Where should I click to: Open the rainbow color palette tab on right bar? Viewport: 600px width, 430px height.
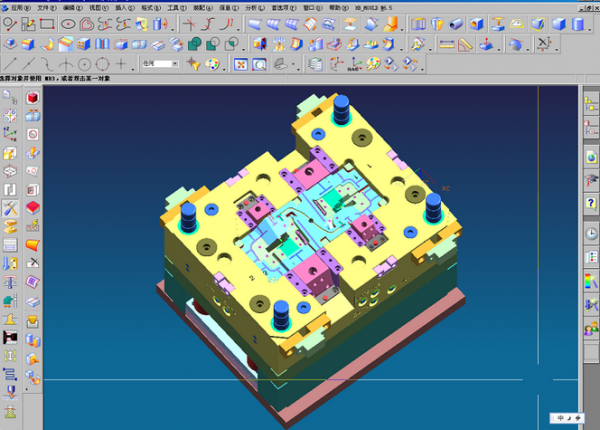click(x=591, y=281)
